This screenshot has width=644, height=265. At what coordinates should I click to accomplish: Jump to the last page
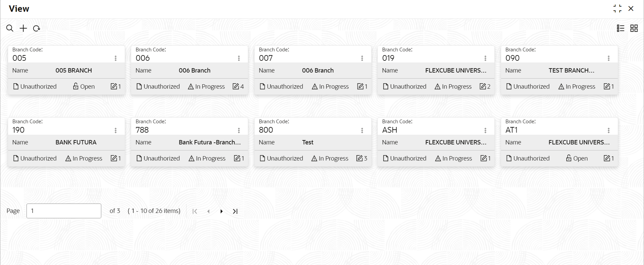pos(235,211)
